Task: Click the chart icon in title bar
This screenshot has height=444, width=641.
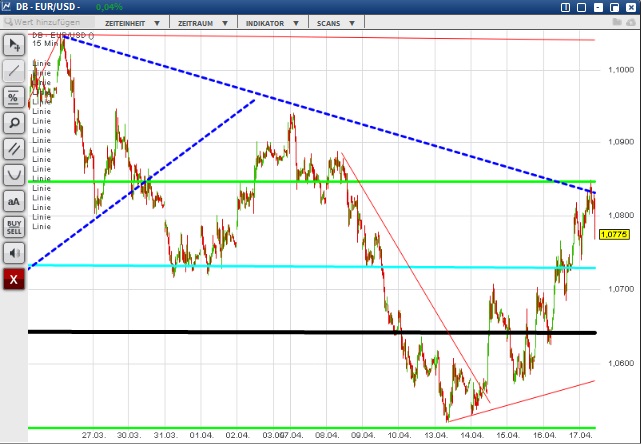Action: pos(6,7)
